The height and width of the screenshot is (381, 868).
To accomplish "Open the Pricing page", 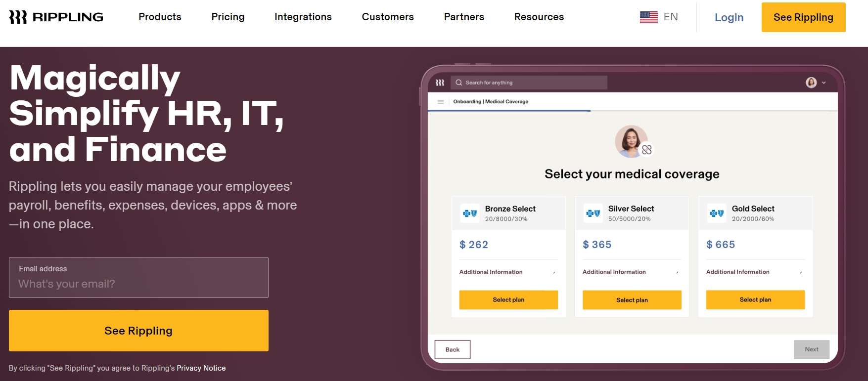I will (228, 17).
